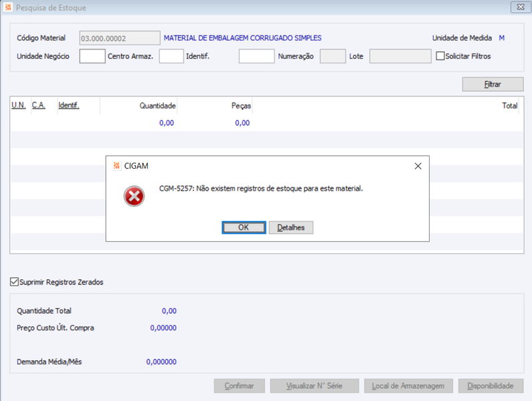Viewport: 532px width, 401px height.
Task: Click the CIGAM logo icon in dialog title
Action: (x=116, y=166)
